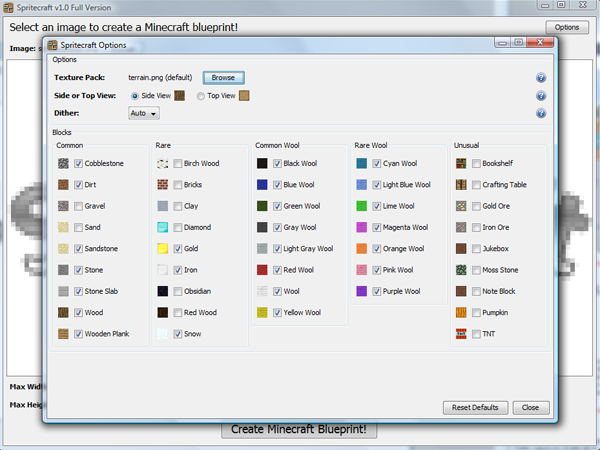
Task: Click the Create Minecraft Blueprint button
Action: [300, 430]
